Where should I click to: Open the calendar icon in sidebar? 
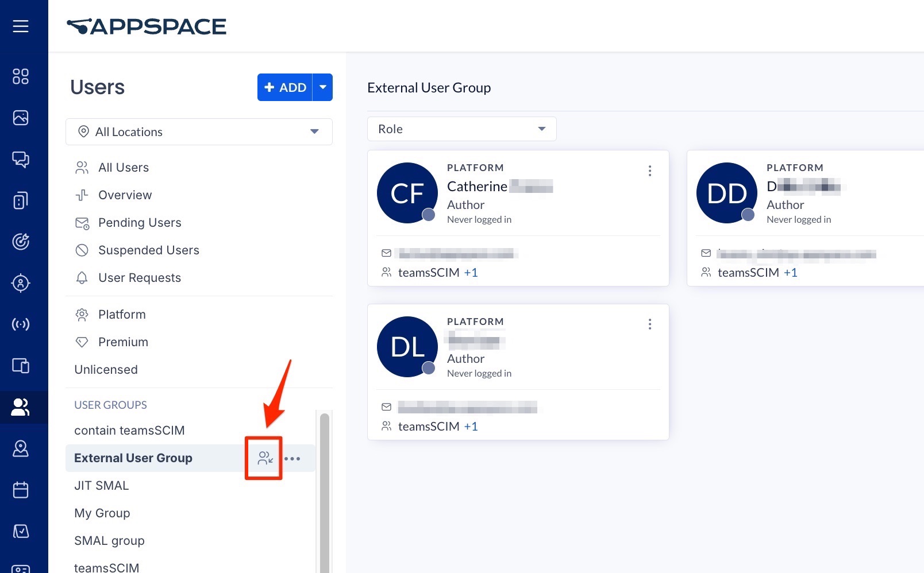pyautogui.click(x=21, y=490)
